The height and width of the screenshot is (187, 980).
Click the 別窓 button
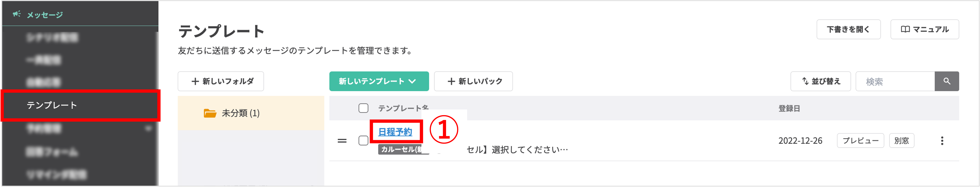pos(901,141)
